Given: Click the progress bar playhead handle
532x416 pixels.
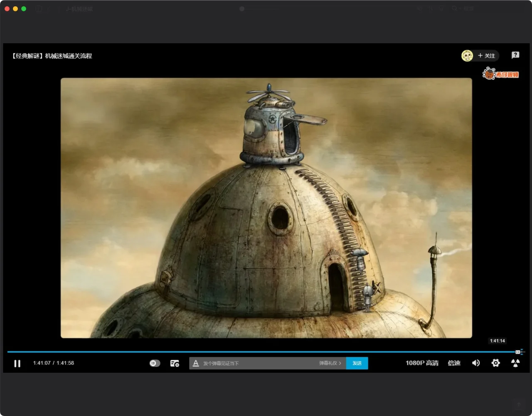Looking at the screenshot, I should pos(518,352).
